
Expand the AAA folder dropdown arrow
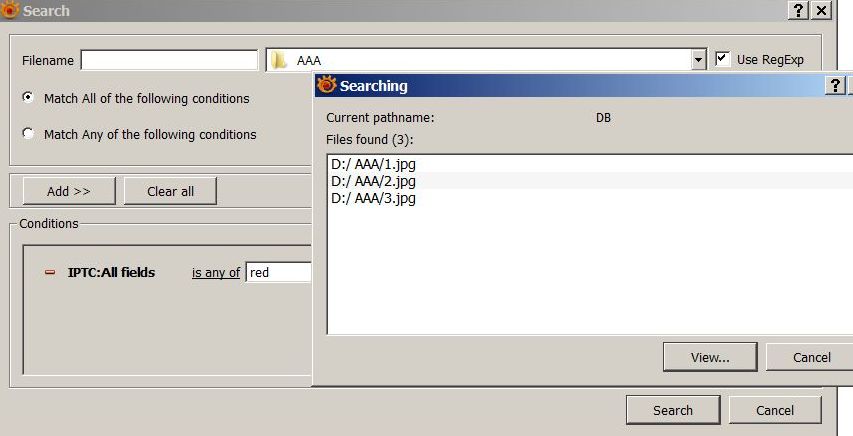click(699, 60)
